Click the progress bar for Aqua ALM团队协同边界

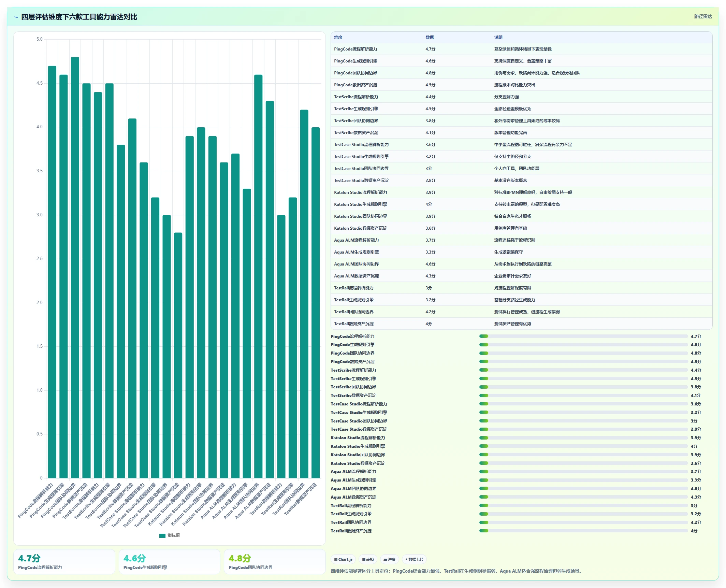pyautogui.click(x=583, y=488)
